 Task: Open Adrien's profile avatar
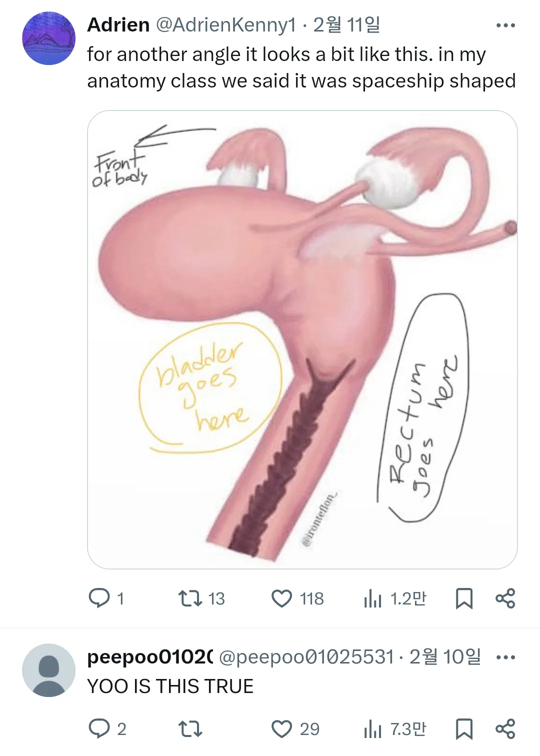pyautogui.click(x=48, y=38)
